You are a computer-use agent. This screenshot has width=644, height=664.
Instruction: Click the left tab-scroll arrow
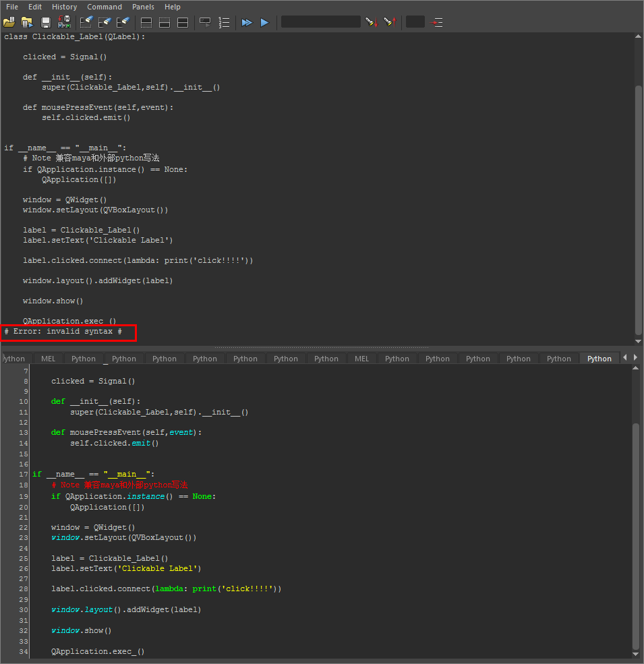tap(624, 358)
